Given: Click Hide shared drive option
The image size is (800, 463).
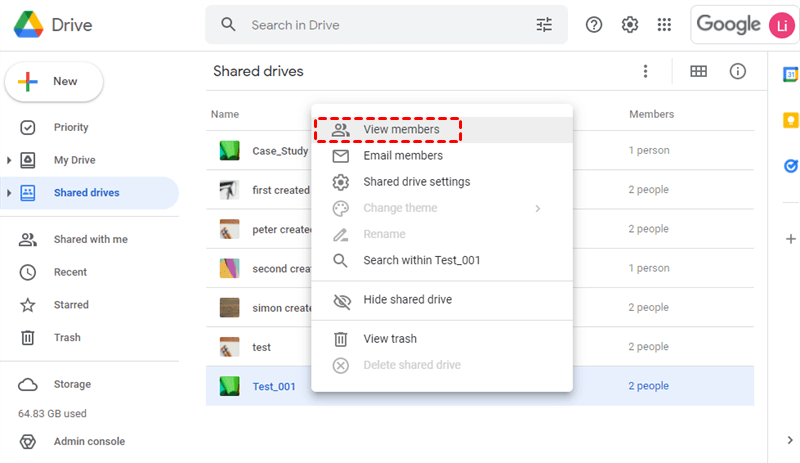Looking at the screenshot, I should 407,300.
